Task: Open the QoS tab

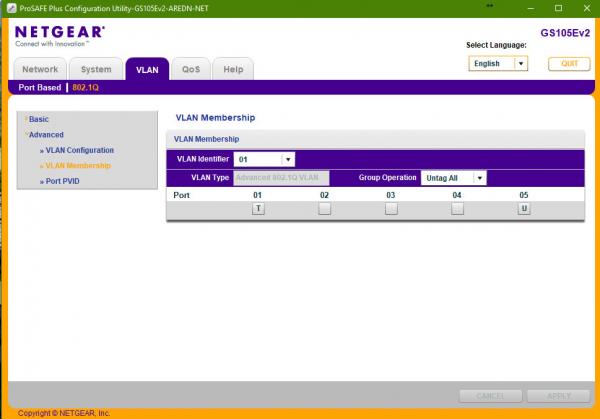Action: (x=191, y=69)
